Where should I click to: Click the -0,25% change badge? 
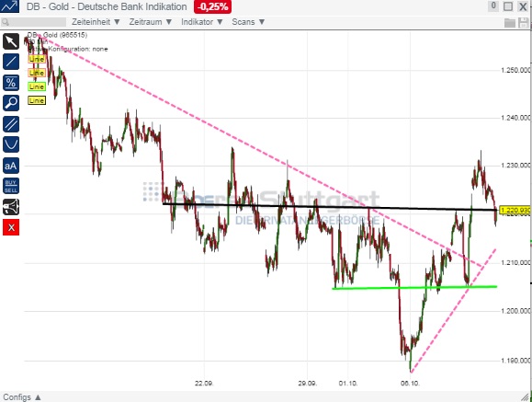[x=212, y=6]
